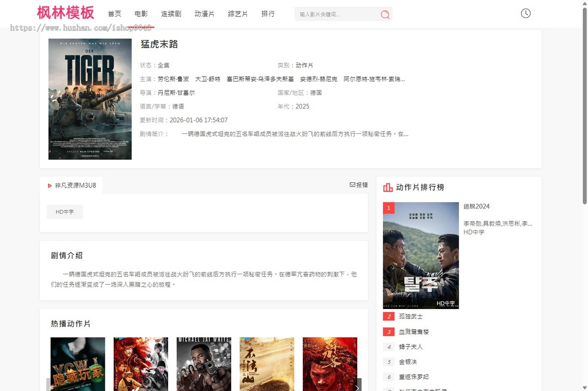This screenshot has height=391, width=588.
Task: Open actor link 劳伦斯·鲁波
Action: (x=173, y=79)
